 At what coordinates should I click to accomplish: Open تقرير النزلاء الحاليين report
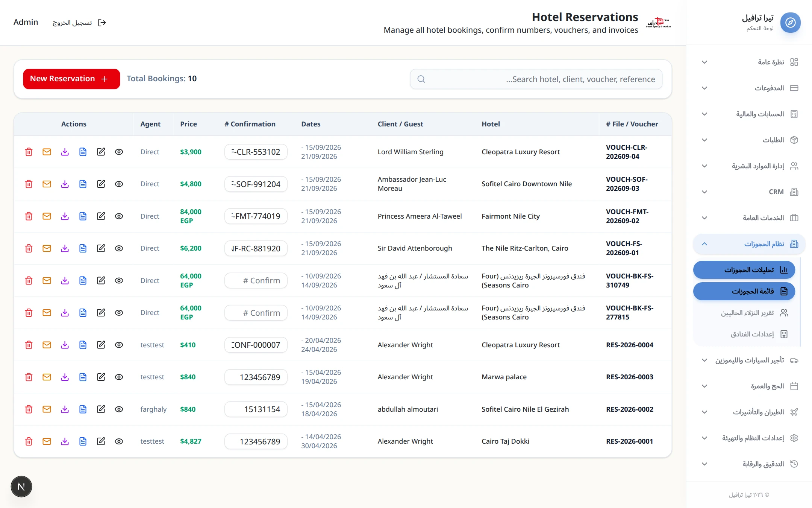[744, 313]
